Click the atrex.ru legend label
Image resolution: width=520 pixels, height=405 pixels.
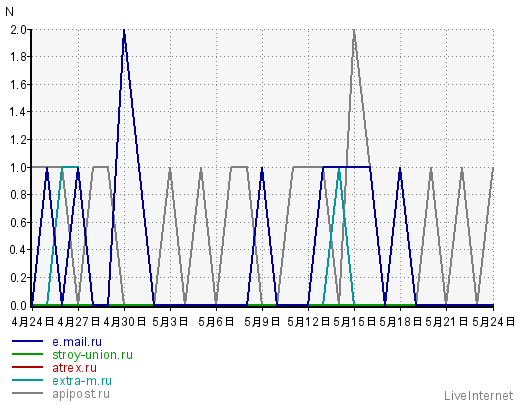pos(74,368)
